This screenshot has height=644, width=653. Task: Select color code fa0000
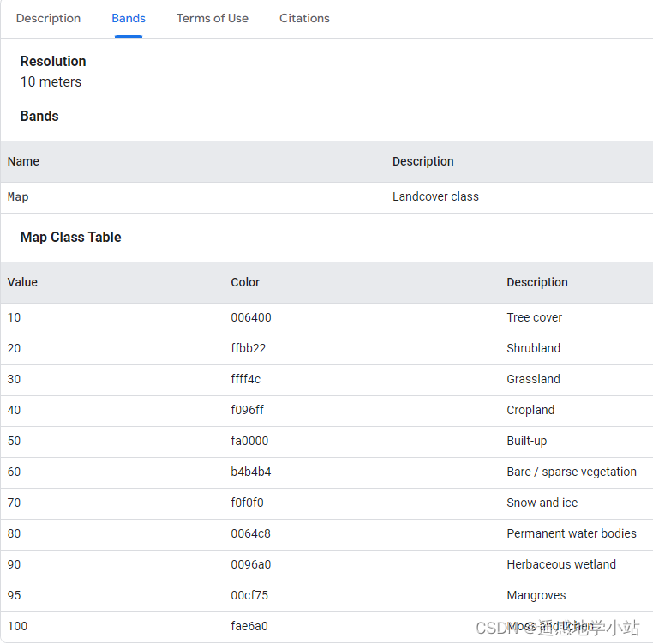tap(249, 441)
